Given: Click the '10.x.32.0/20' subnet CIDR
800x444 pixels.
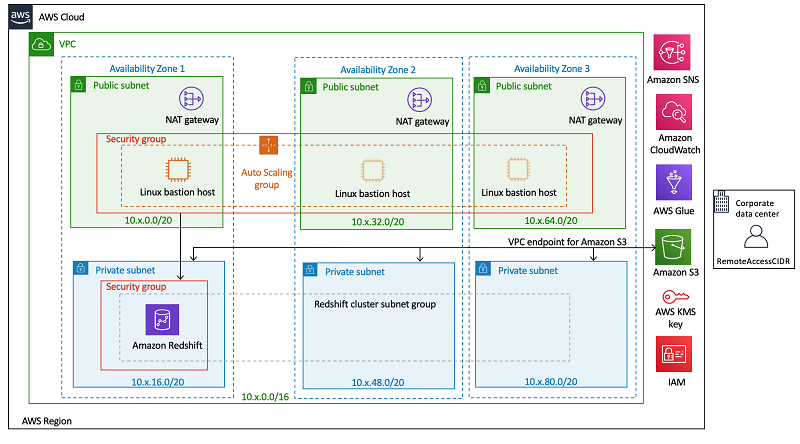Looking at the screenshot, I should coord(378,222).
